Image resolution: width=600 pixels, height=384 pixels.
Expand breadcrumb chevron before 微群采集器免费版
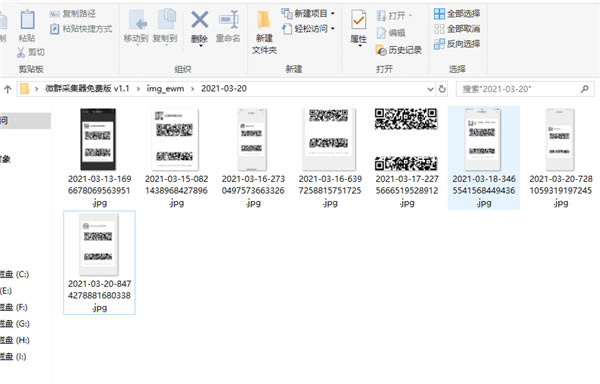click(37, 89)
